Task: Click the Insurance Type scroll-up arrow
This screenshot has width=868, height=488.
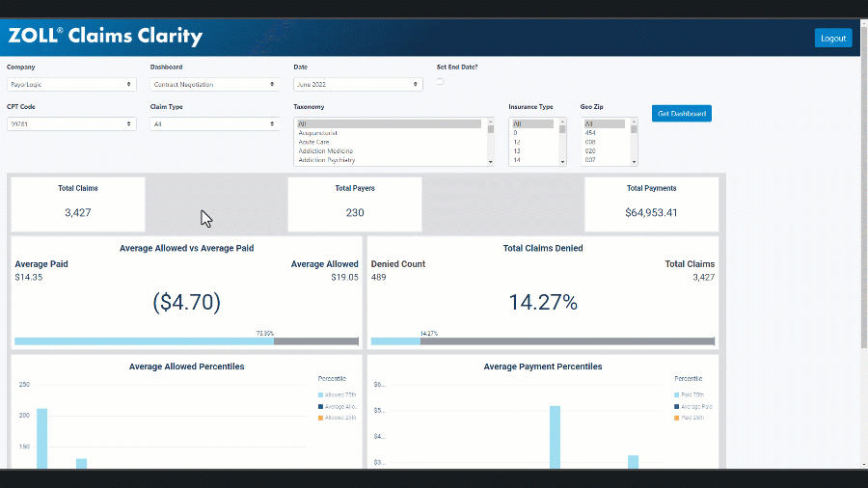Action: (x=562, y=122)
